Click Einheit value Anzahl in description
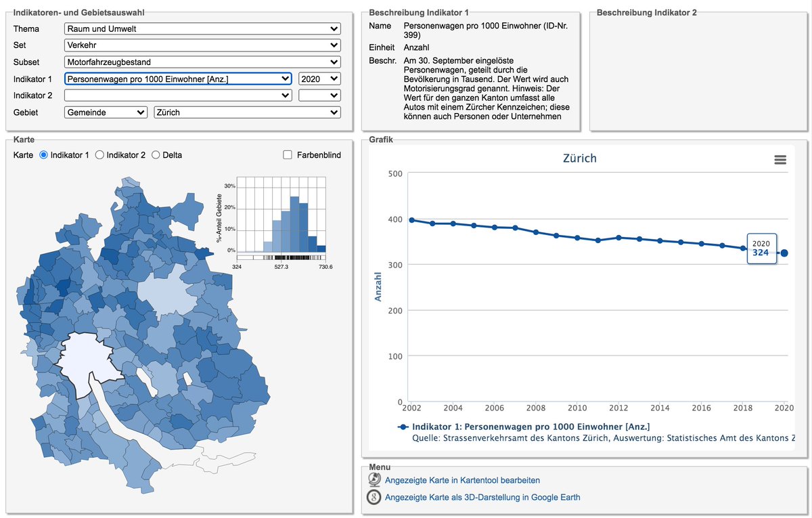Image resolution: width=812 pixels, height=518 pixels. click(x=416, y=47)
